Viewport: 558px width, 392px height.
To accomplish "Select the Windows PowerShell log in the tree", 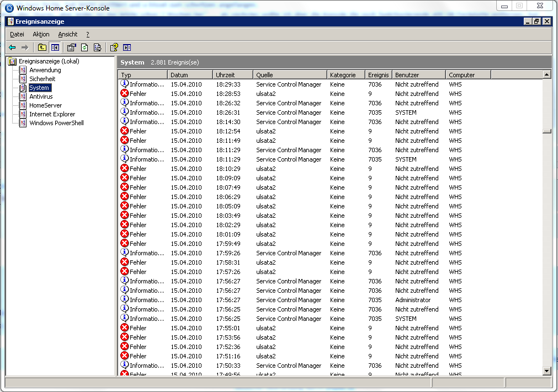I will [56, 123].
